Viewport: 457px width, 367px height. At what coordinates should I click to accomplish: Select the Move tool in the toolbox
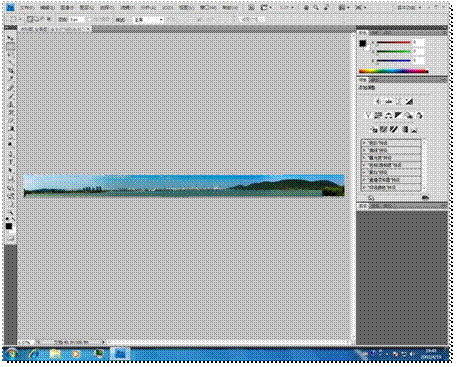point(10,38)
